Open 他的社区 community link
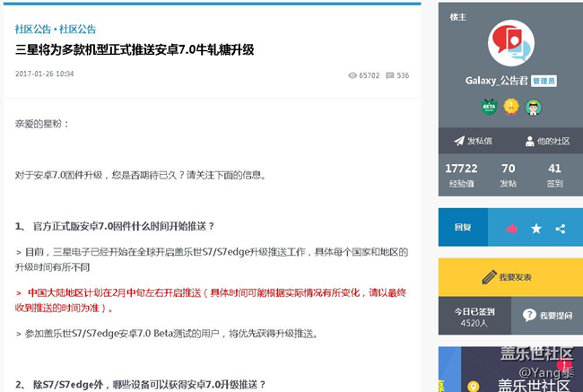Viewport: 583px width, 392px height. (547, 141)
